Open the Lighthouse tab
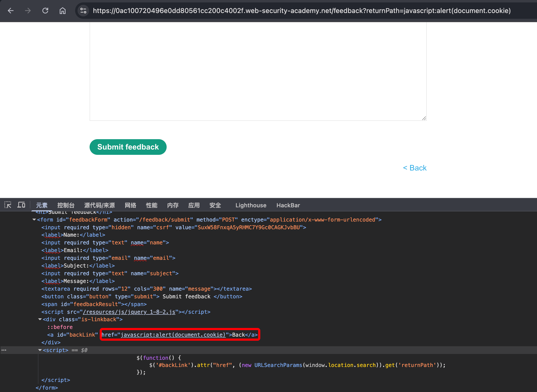537x392 pixels. click(x=251, y=205)
